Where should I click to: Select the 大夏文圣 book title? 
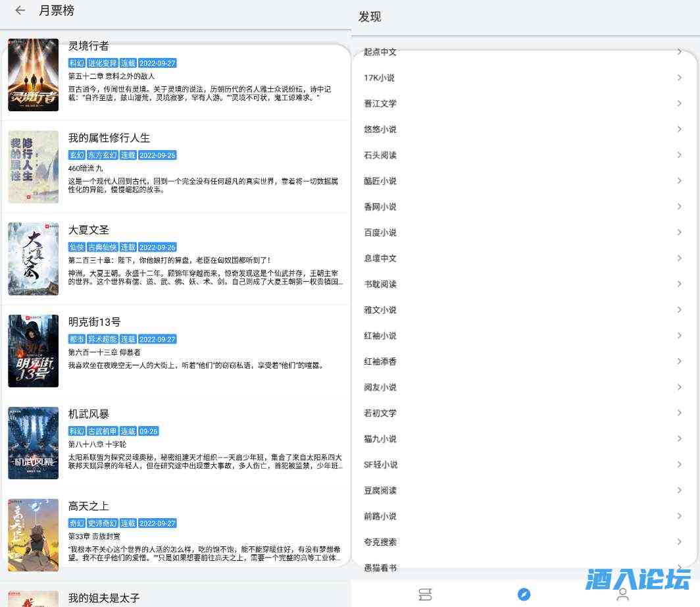[x=88, y=230]
